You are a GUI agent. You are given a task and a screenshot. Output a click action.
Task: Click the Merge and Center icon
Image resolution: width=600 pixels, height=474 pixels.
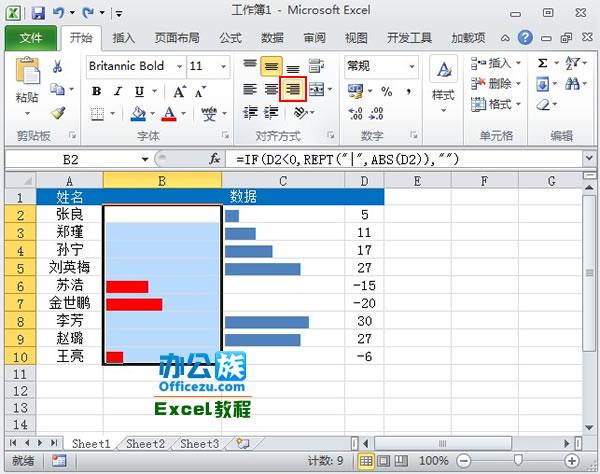(x=316, y=90)
